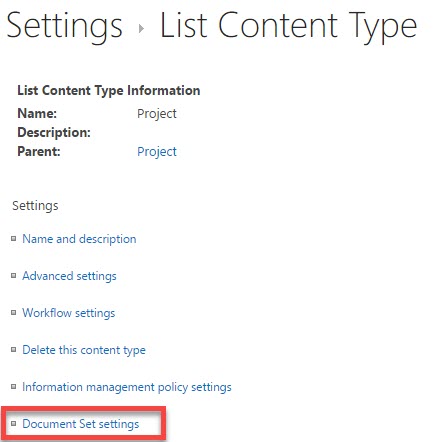The image size is (437, 442).
Task: Open Workflow settings
Action: pos(69,313)
